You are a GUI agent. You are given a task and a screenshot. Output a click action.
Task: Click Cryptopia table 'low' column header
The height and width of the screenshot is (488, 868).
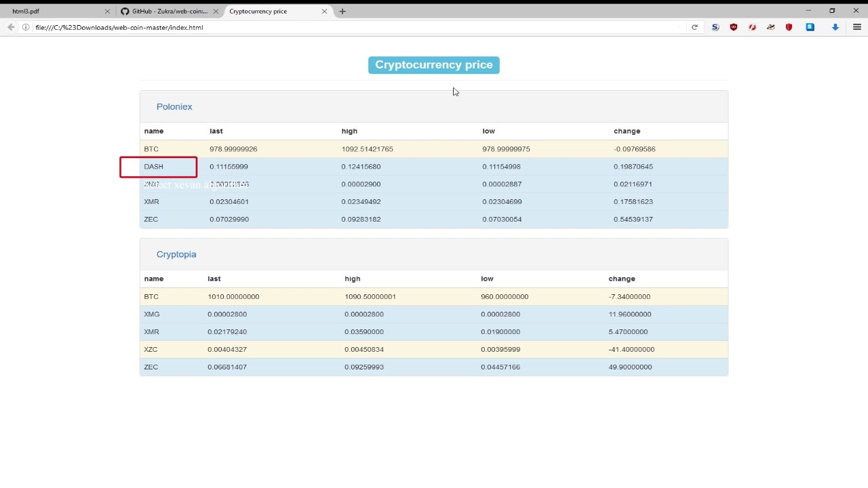(x=487, y=279)
